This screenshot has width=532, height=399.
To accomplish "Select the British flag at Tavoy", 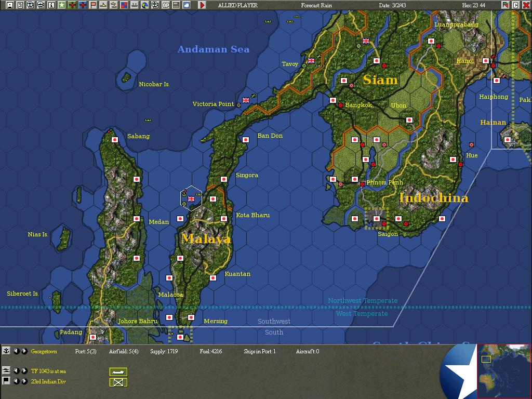I will (x=311, y=60).
